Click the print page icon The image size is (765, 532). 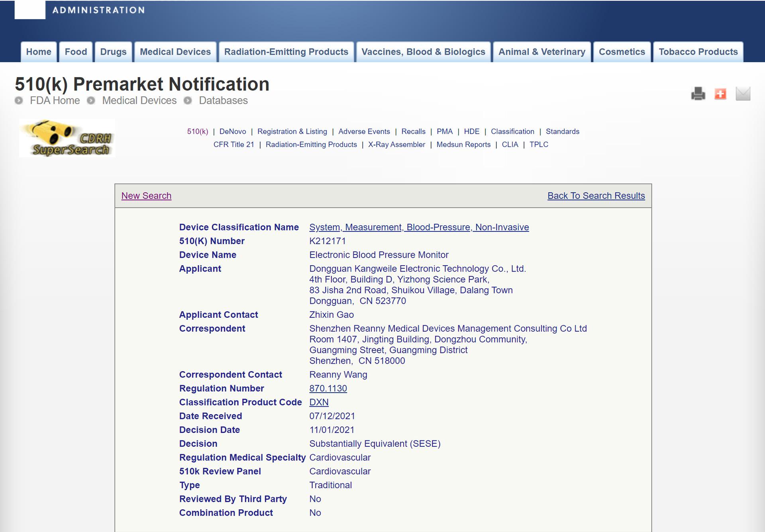[x=698, y=94]
